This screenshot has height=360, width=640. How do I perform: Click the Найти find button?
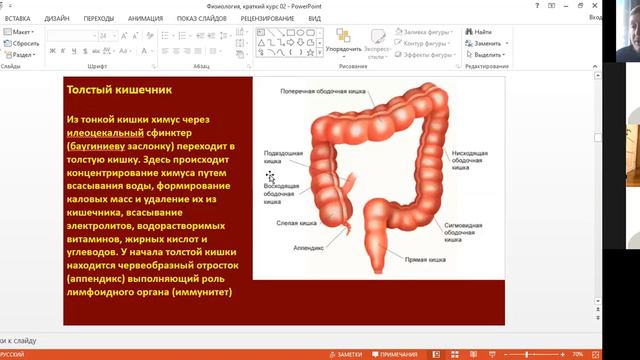click(x=479, y=32)
